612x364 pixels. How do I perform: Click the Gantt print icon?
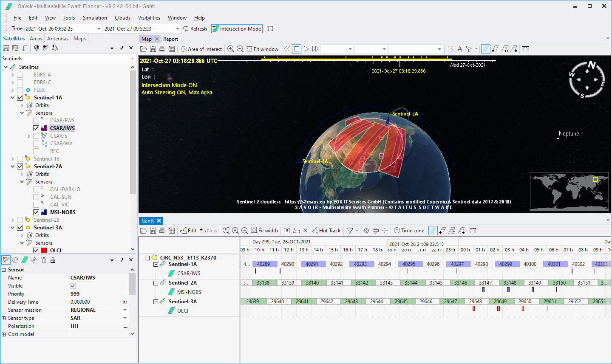coord(162,231)
